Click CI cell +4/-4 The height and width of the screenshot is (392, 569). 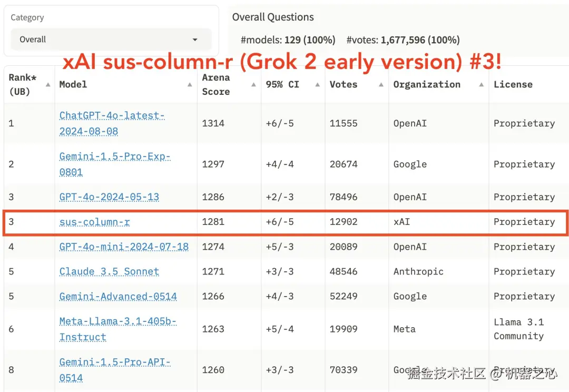tap(280, 164)
